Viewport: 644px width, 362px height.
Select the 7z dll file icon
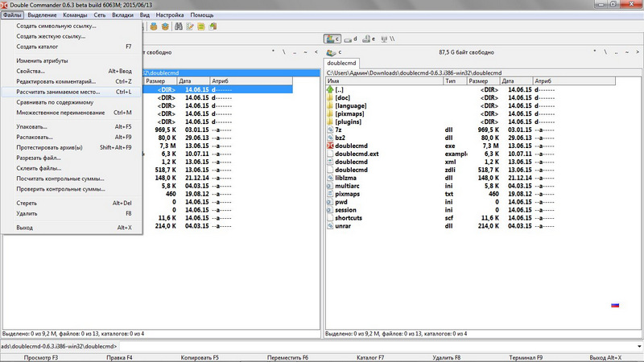pyautogui.click(x=330, y=130)
